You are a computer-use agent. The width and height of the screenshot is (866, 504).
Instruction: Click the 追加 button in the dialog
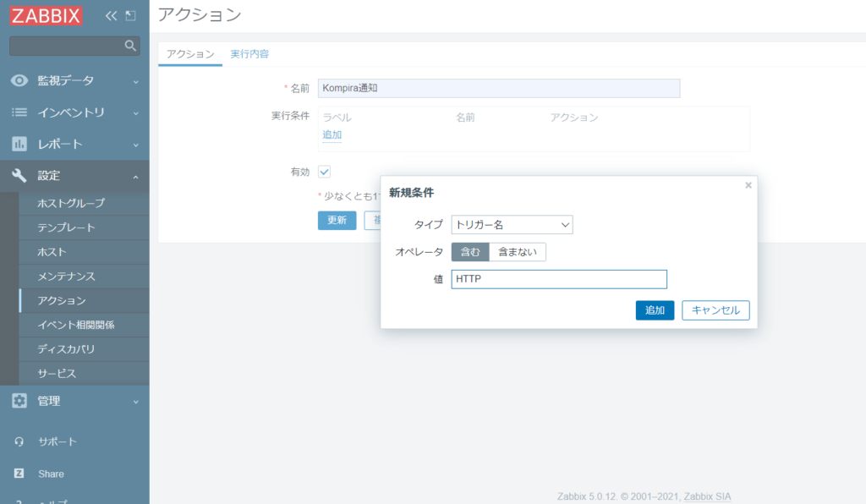point(655,310)
